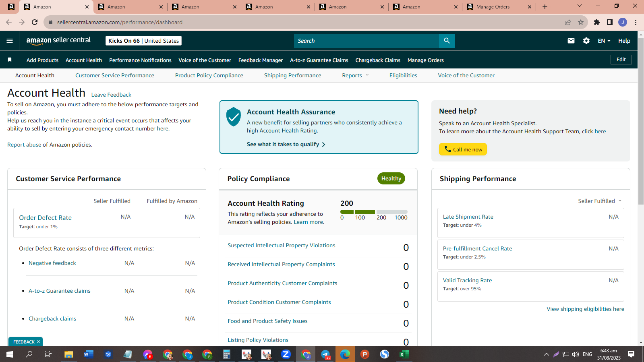Click the Help link in the header

(x=624, y=41)
